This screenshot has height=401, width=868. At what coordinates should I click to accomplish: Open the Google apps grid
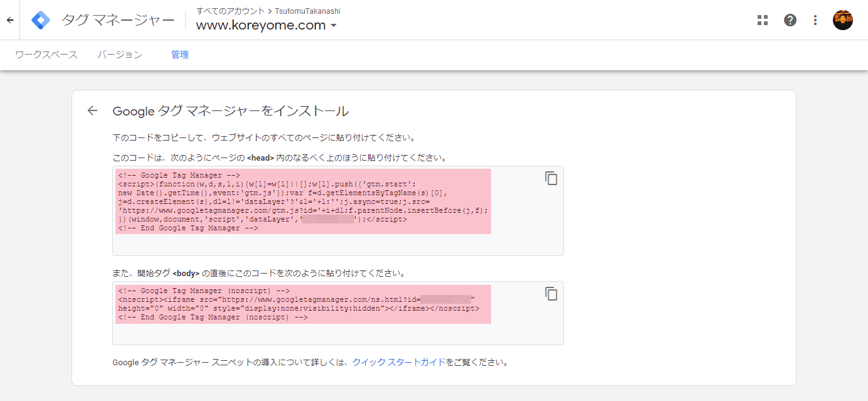[x=763, y=20]
